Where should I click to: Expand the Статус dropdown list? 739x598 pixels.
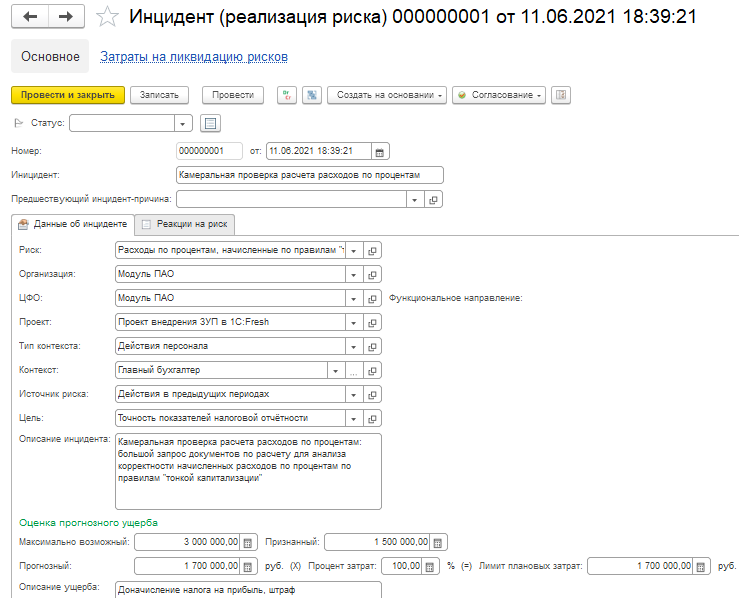[x=182, y=123]
